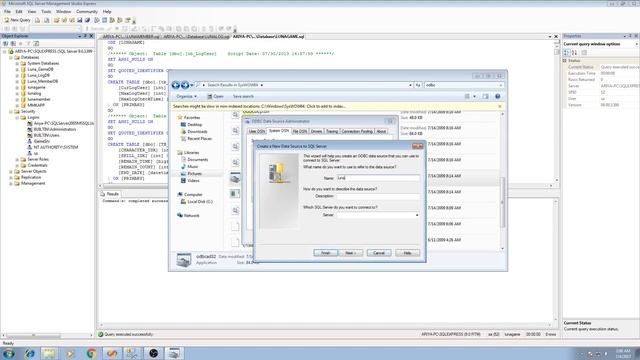
Task: Select the odbcad32 application icon in file list
Action: [x=235, y=178]
